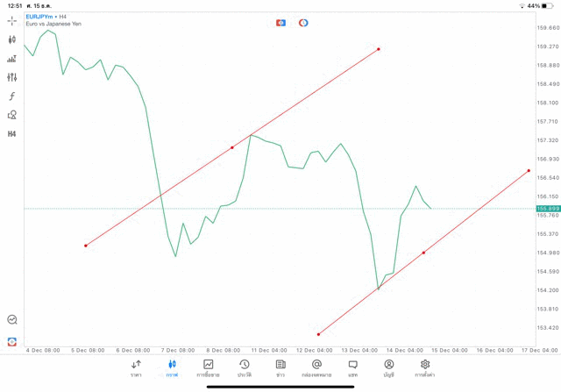
Task: Open the แชท (Chat) tab
Action: coord(352,367)
